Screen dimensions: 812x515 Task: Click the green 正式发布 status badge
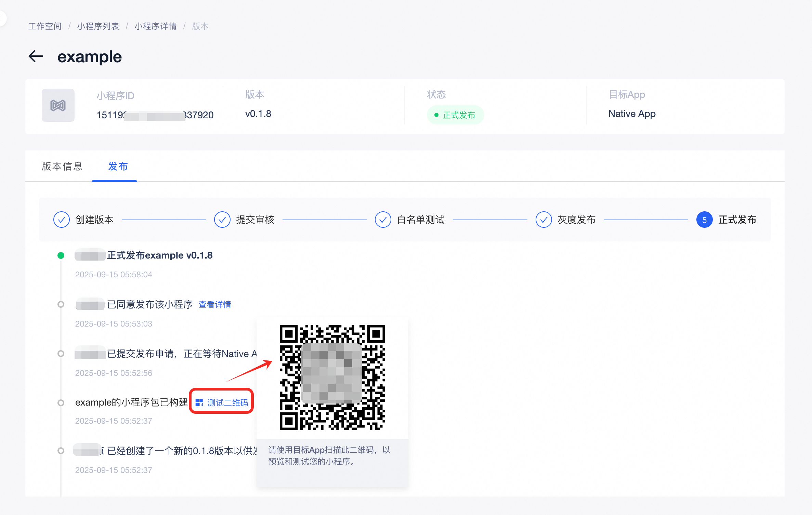[455, 115]
